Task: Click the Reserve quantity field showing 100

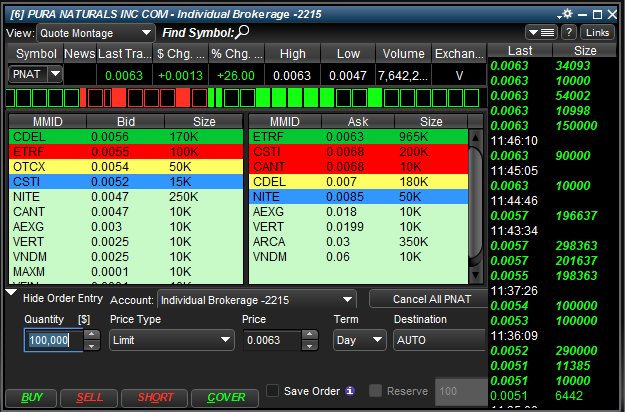Action: (x=461, y=391)
